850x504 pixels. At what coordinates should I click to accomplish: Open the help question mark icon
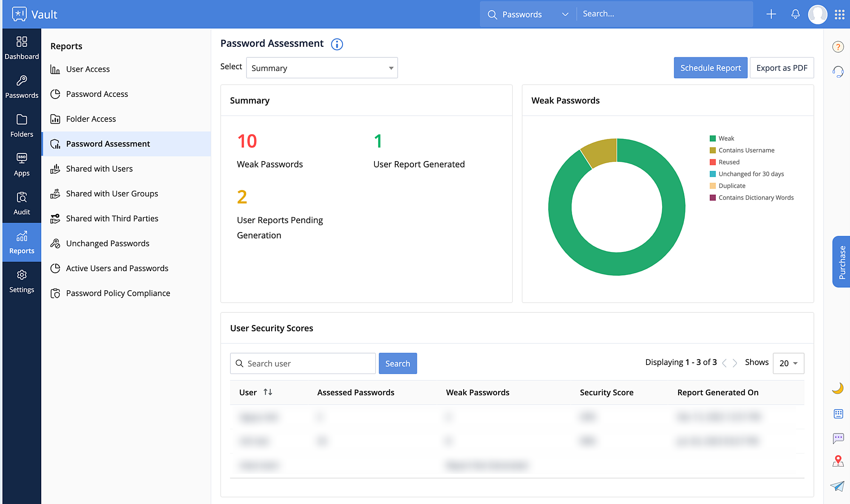tap(838, 47)
